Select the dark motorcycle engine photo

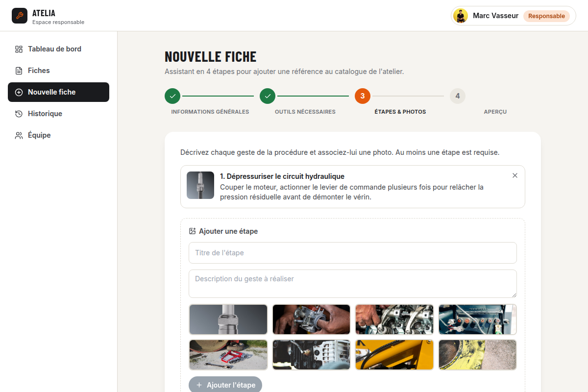tap(312, 355)
